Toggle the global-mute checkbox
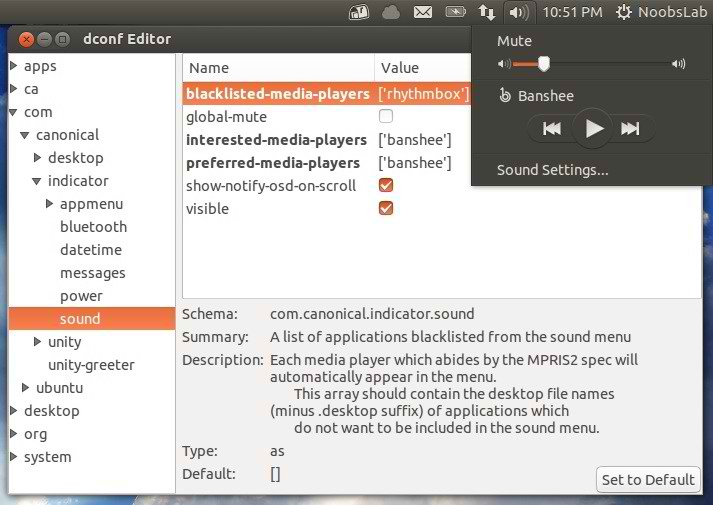This screenshot has height=505, width=713. click(386, 116)
